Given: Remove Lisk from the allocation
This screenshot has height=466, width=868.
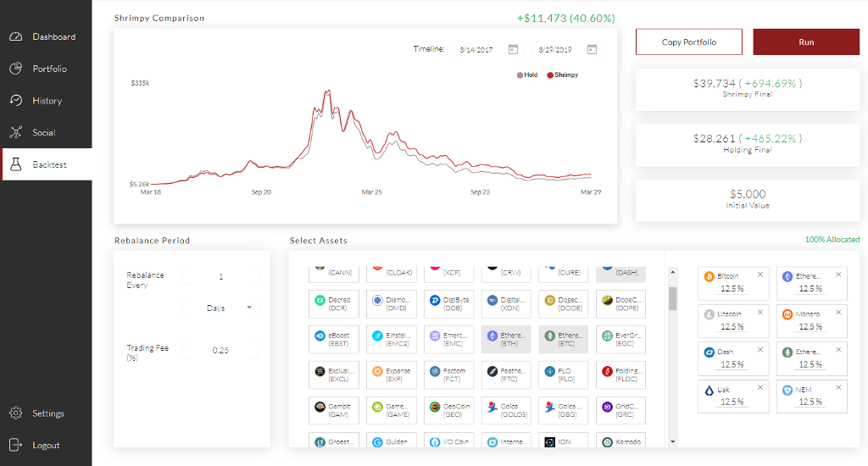Looking at the screenshot, I should click(760, 387).
